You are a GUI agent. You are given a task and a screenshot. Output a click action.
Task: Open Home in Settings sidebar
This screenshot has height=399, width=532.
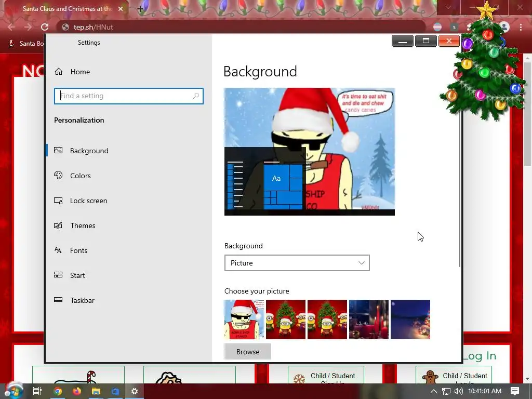(x=80, y=72)
